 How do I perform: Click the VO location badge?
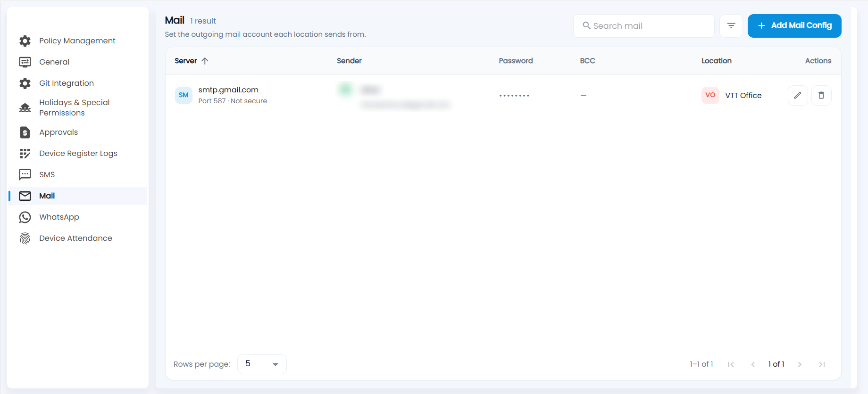coord(710,95)
